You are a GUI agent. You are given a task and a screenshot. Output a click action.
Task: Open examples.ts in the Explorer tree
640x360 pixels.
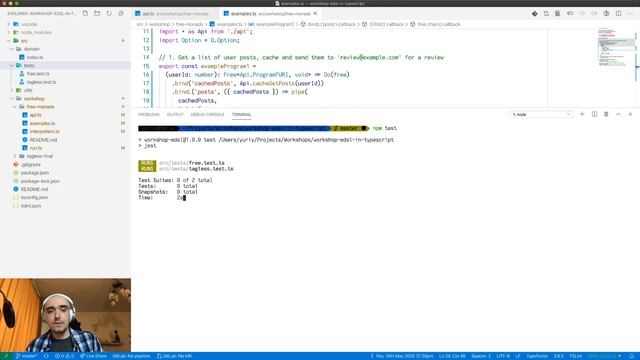click(x=42, y=123)
